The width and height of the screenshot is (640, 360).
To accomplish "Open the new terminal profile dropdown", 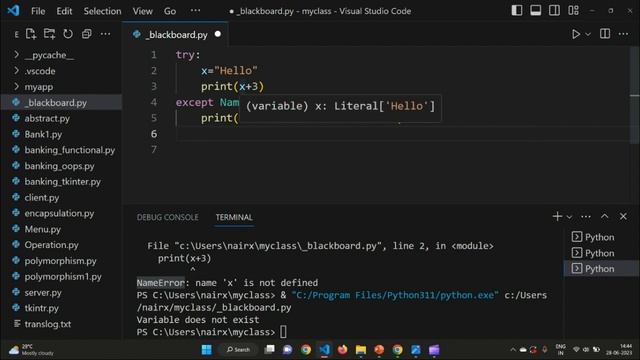I will pos(569,217).
